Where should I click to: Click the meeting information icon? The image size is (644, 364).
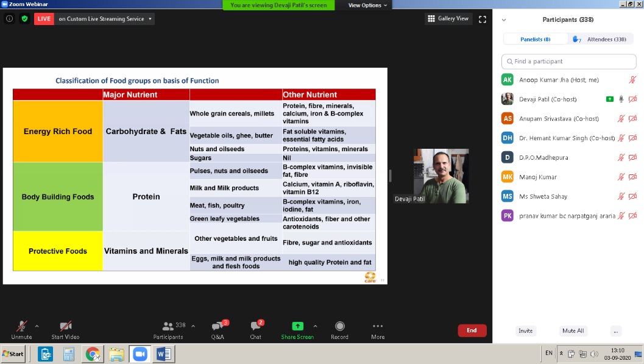[x=9, y=19]
